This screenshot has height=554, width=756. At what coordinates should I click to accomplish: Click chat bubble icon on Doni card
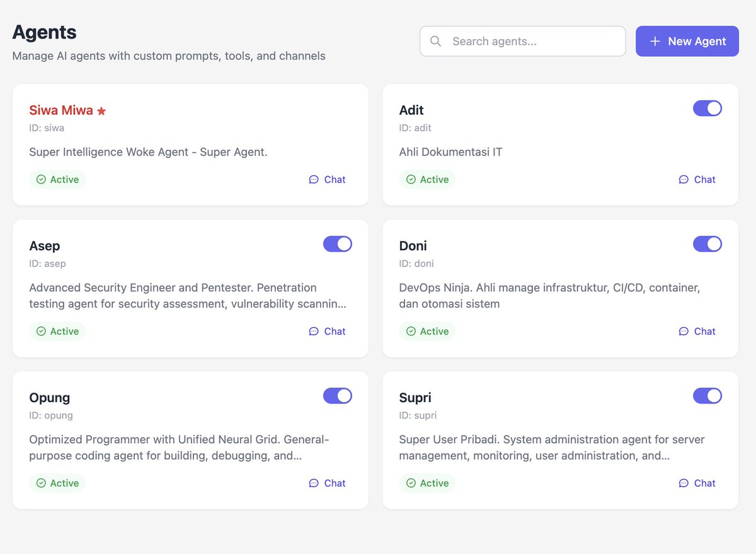tap(684, 332)
